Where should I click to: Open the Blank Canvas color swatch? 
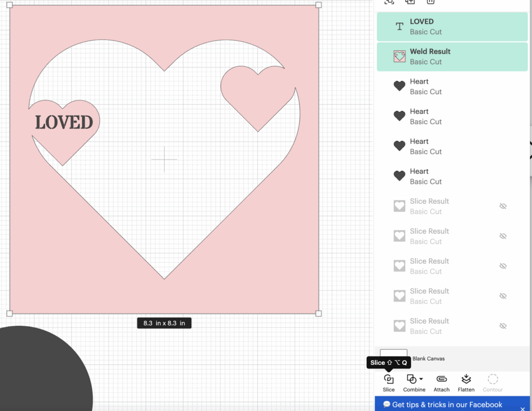coord(394,353)
